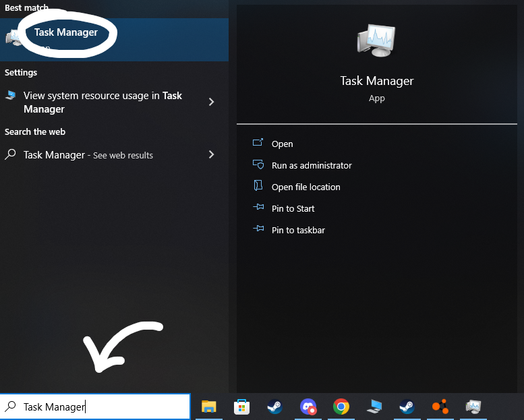This screenshot has height=420, width=524.
Task: Open the orange connected-nodes taskbar app
Action: pyautogui.click(x=440, y=407)
